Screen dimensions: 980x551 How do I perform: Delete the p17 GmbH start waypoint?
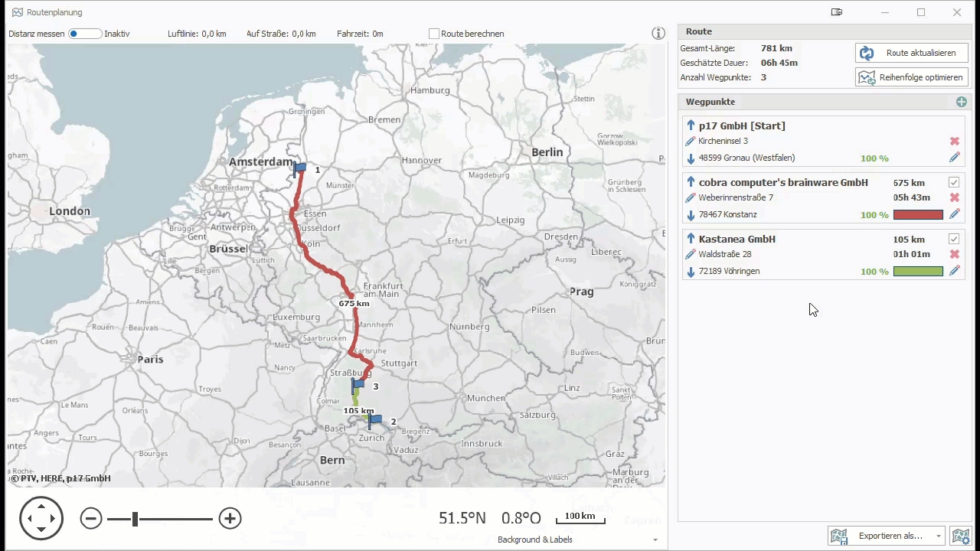[955, 142]
